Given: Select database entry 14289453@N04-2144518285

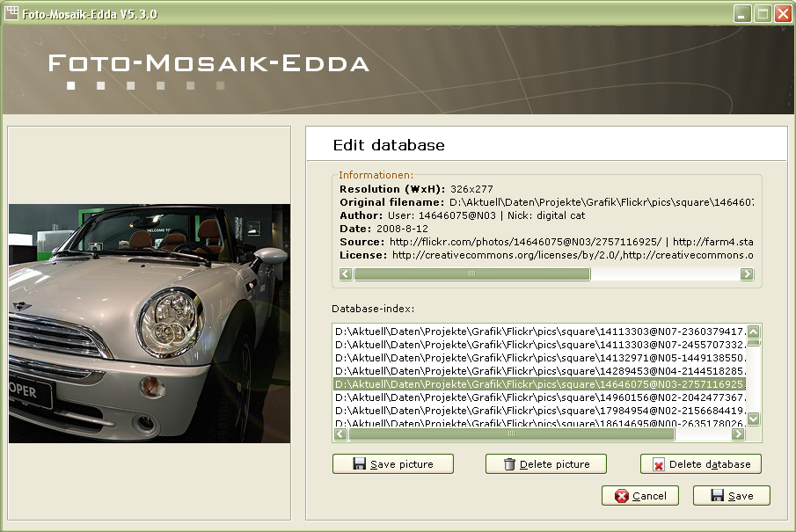Looking at the screenshot, I should click(540, 371).
